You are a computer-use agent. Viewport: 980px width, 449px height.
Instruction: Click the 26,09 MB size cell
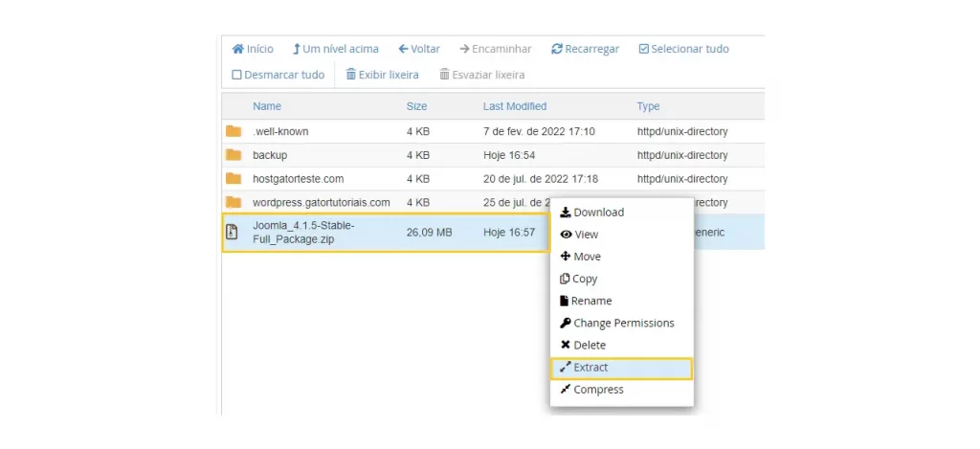coord(430,233)
